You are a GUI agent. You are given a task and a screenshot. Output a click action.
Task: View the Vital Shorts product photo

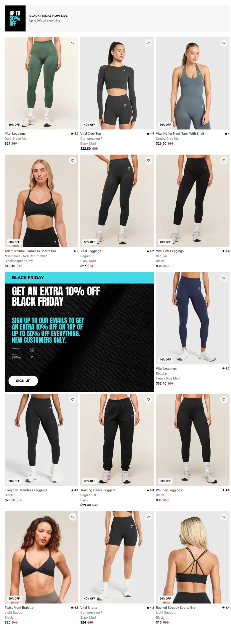(117, 557)
